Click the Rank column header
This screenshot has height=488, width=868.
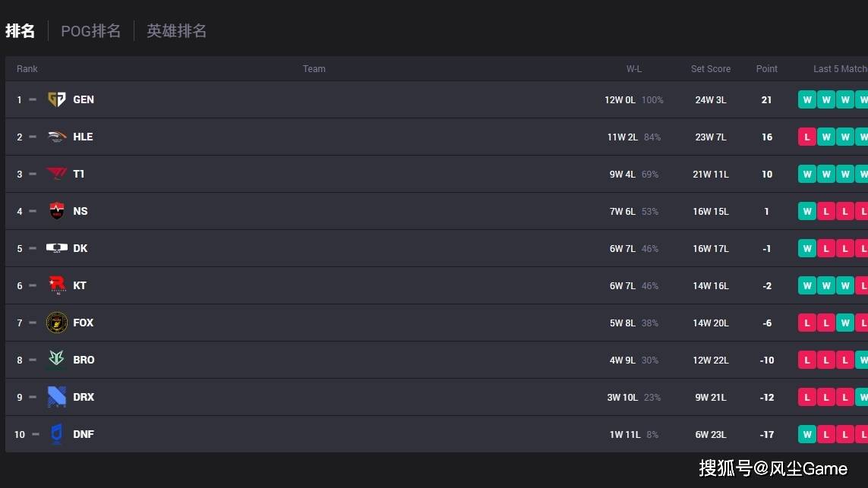click(27, 68)
